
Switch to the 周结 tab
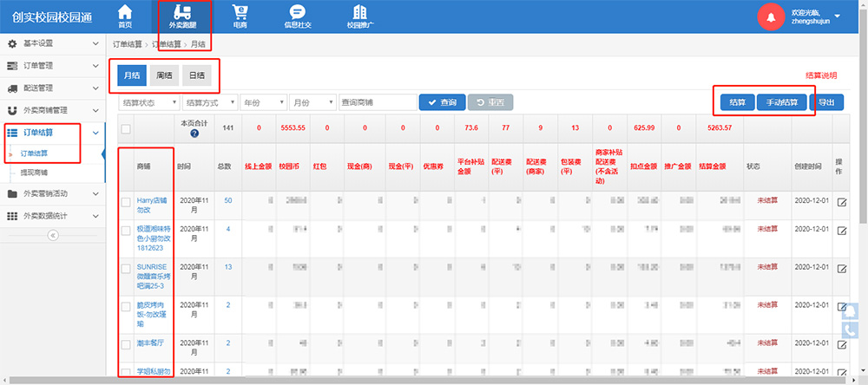click(x=164, y=75)
